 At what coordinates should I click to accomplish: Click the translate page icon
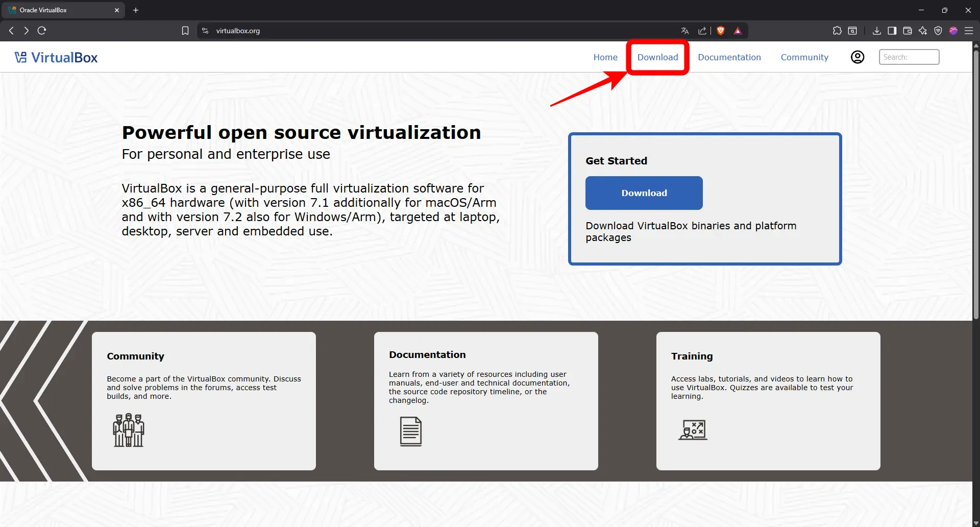click(x=685, y=31)
